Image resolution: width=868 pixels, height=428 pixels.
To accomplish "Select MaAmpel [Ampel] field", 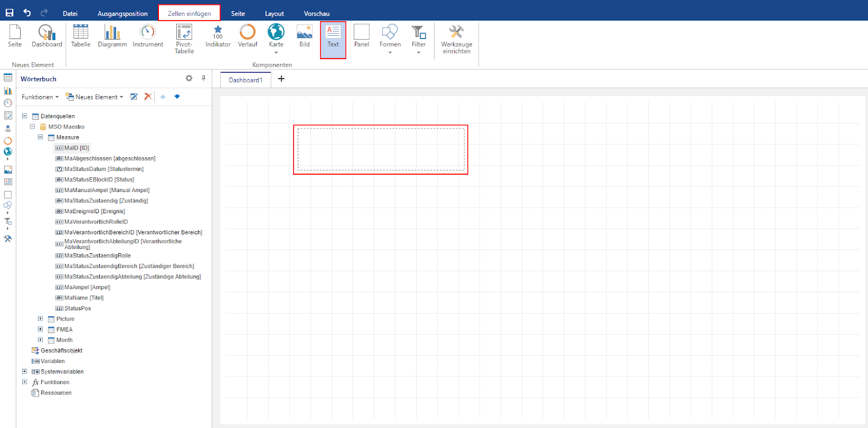I will pos(82,288).
